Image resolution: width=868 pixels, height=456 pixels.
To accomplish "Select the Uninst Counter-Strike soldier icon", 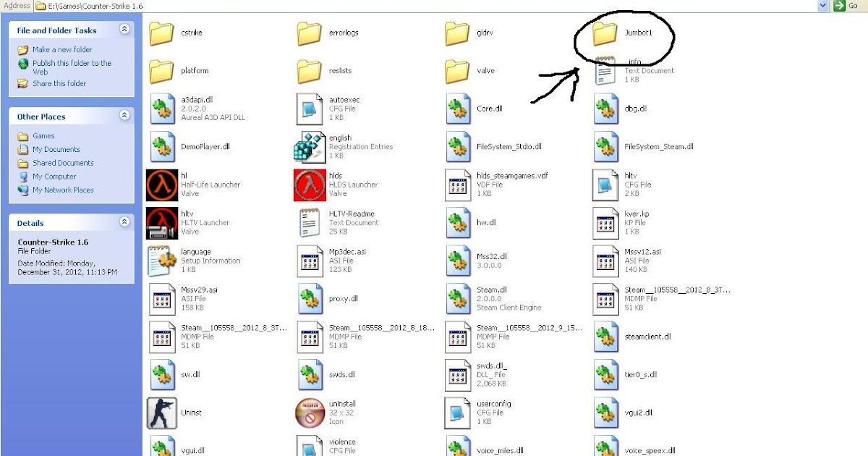I will pos(161,413).
